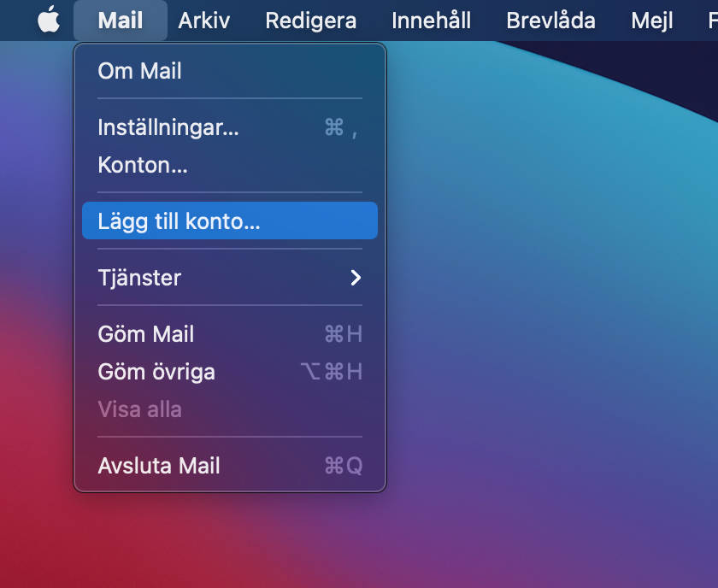Viewport: 718px width, 588px height.
Task: Close the open Mail menu in menu bar
Action: 121,21
